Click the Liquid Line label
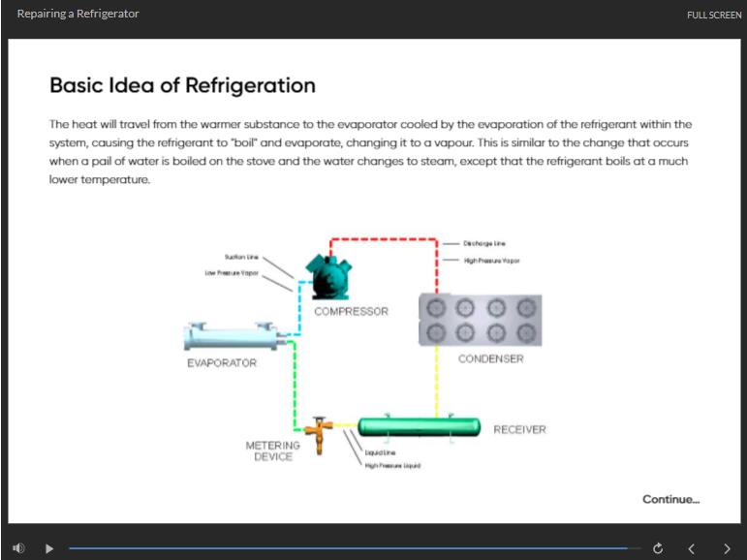Screen dimensions: 747x560 pos(380,452)
